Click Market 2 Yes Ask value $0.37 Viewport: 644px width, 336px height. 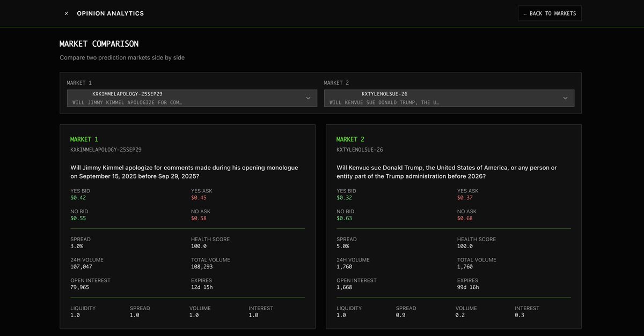point(465,198)
